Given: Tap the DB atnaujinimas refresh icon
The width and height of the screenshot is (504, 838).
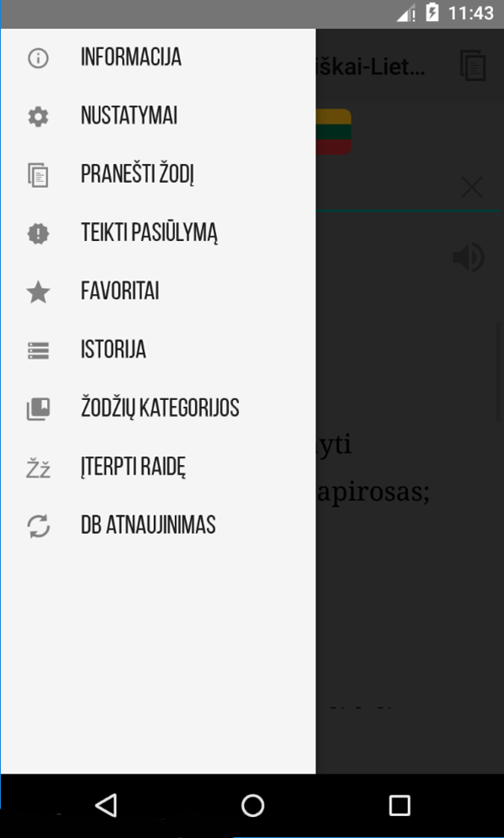Looking at the screenshot, I should coord(38,526).
